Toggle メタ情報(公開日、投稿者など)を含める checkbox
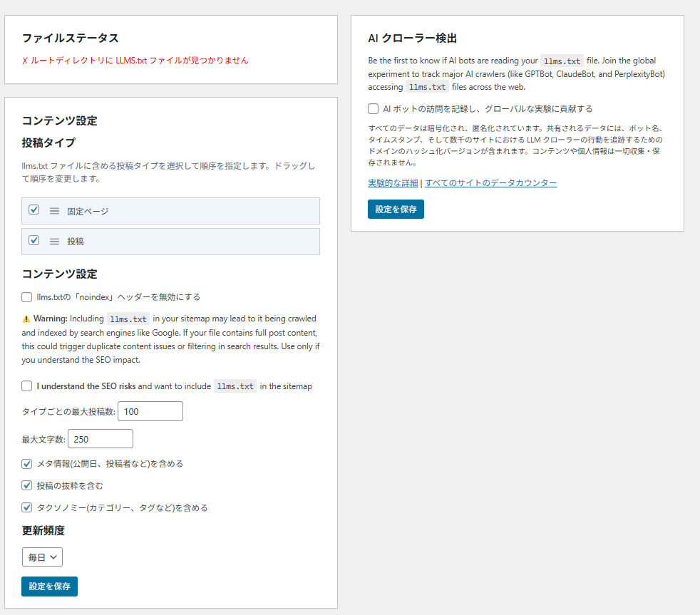 pyautogui.click(x=27, y=464)
